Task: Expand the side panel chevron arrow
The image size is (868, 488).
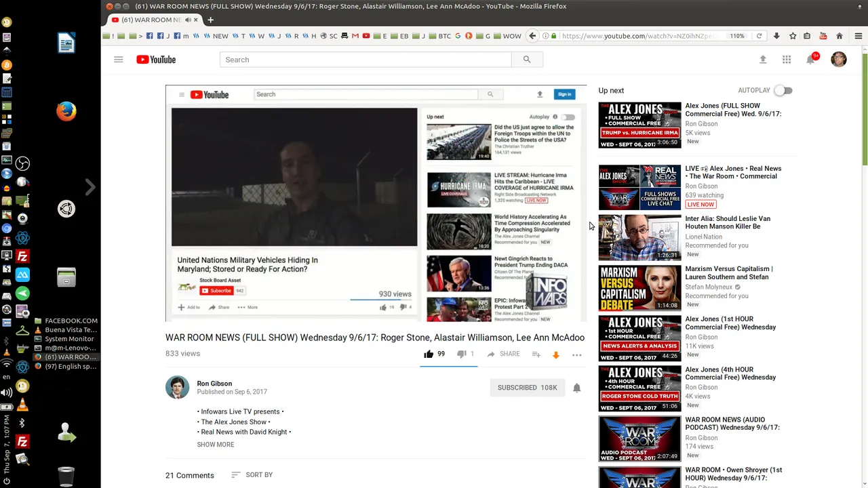Action: (x=90, y=186)
